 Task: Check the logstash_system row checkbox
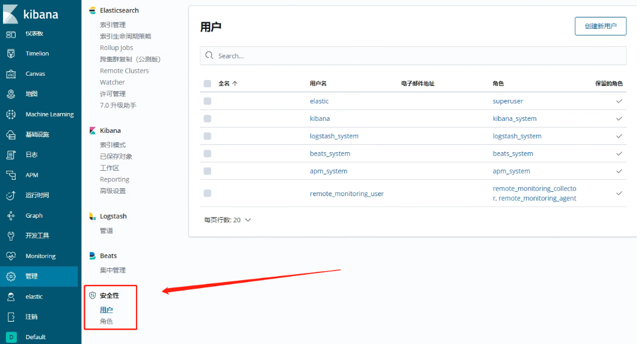(208, 136)
